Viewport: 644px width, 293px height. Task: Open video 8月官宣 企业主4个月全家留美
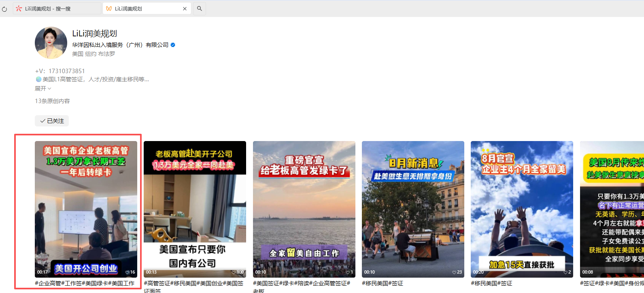[x=522, y=209]
